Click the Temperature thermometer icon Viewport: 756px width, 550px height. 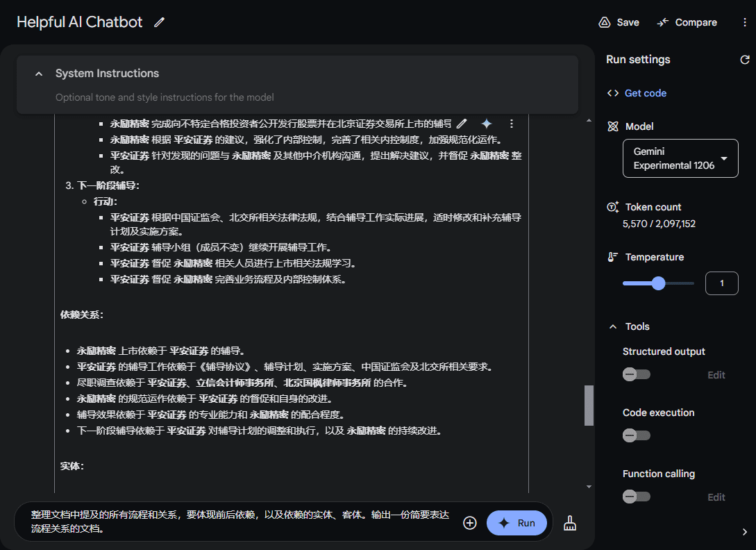[x=612, y=257]
